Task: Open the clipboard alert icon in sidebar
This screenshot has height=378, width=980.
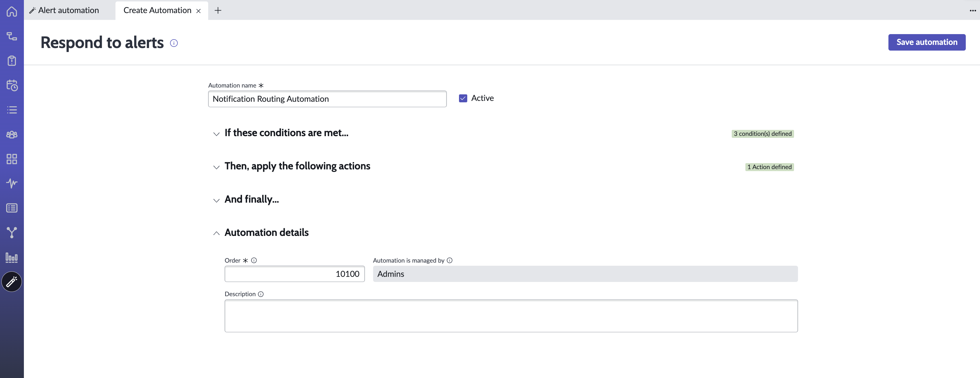Action: [x=12, y=61]
